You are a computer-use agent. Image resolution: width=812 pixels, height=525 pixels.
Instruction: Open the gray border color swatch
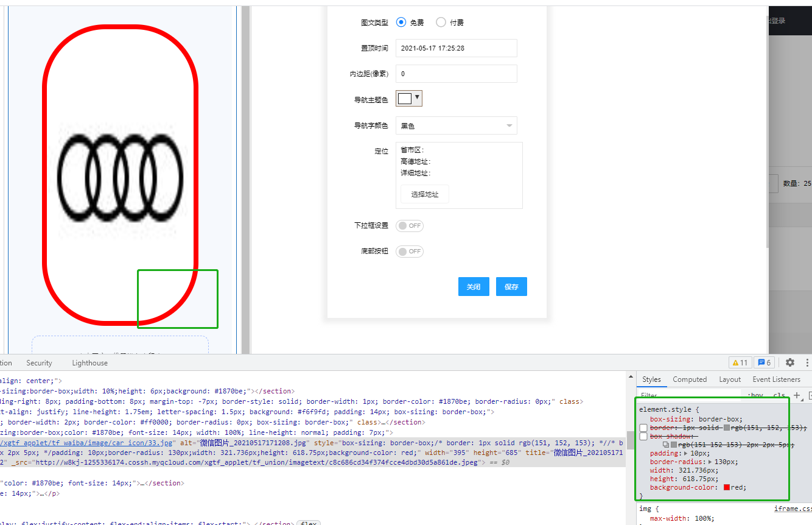tap(727, 428)
